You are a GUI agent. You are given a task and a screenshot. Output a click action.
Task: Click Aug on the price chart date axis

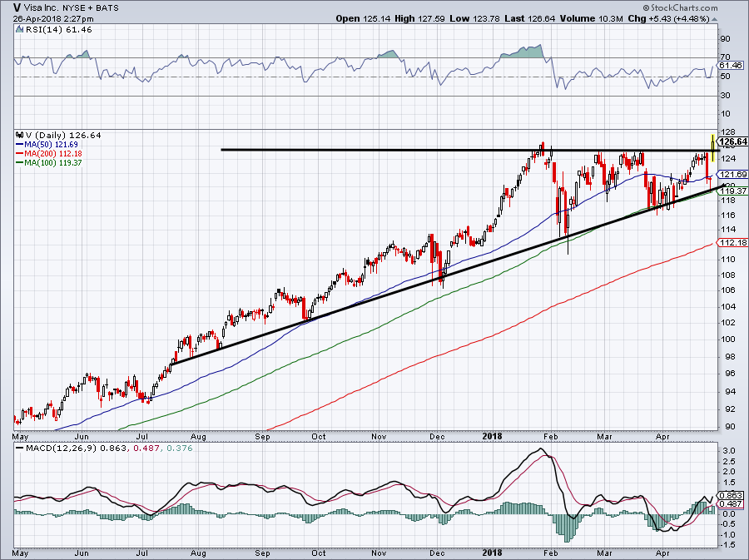(198, 436)
